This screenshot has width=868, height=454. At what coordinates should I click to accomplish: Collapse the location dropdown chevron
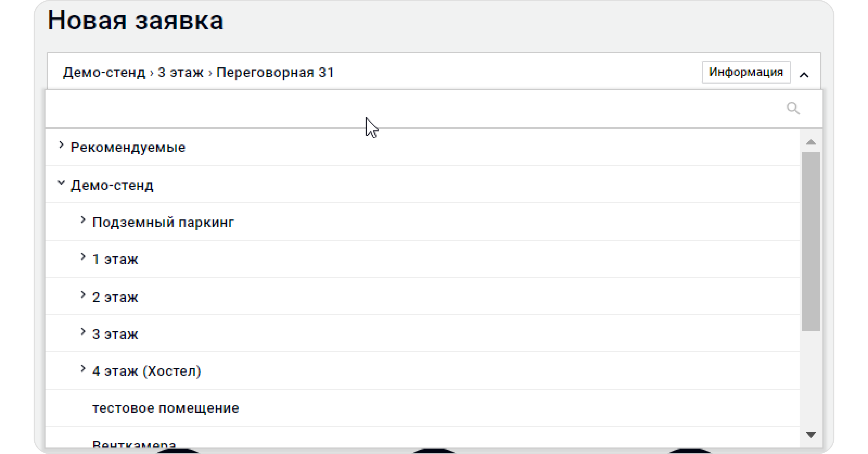[x=804, y=75]
